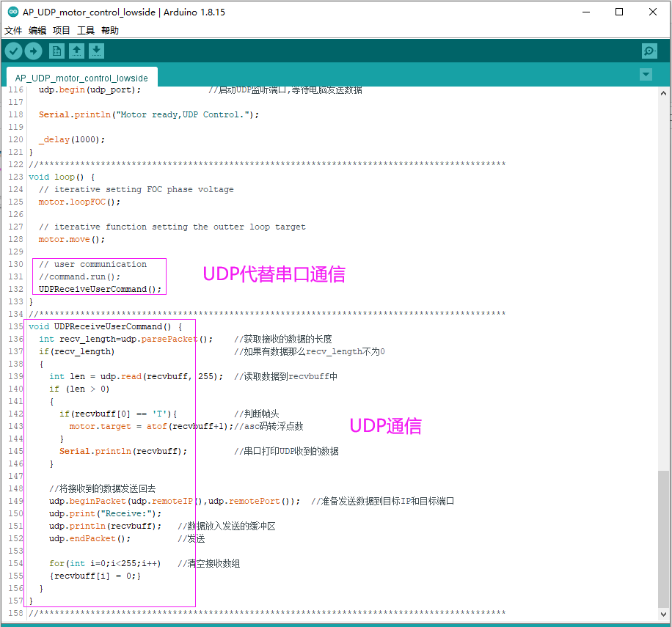
Task: Place cursor on 'void loop() {' line
Action: pos(62,177)
